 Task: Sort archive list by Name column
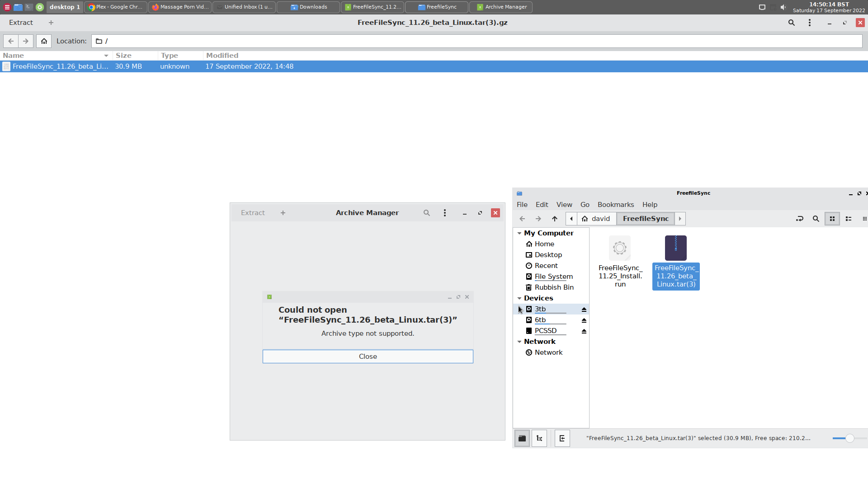click(56, 56)
